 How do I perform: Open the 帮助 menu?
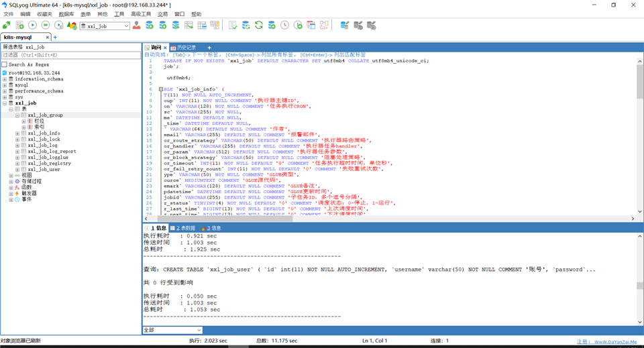click(197, 14)
